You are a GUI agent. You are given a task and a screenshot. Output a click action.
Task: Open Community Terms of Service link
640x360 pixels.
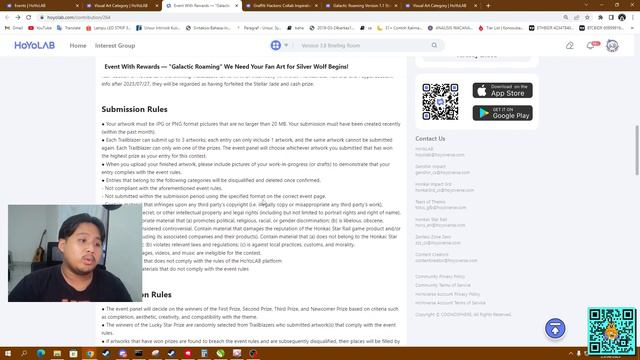pos(443,285)
